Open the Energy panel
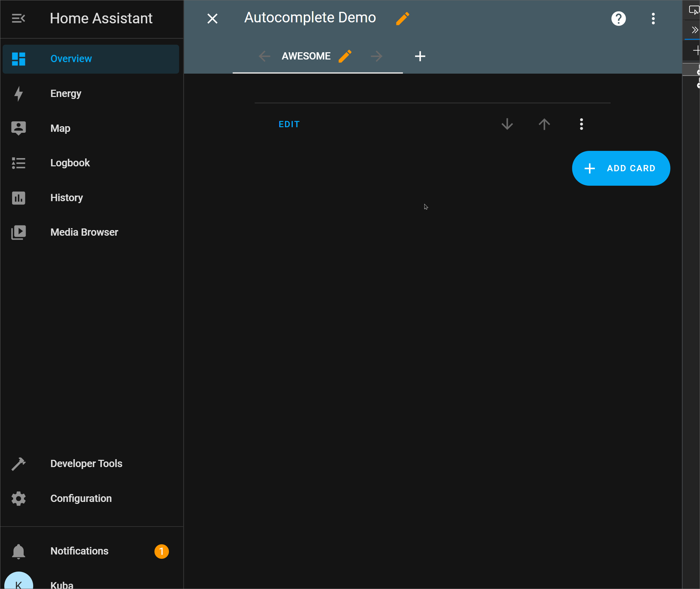 [x=66, y=93]
